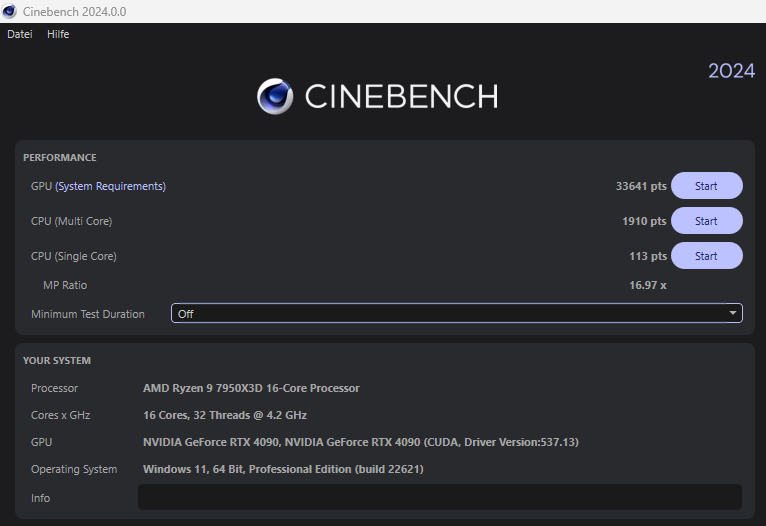Select the MP Ratio value 16.97 x
Image resolution: width=766 pixels, height=526 pixels.
coord(648,285)
